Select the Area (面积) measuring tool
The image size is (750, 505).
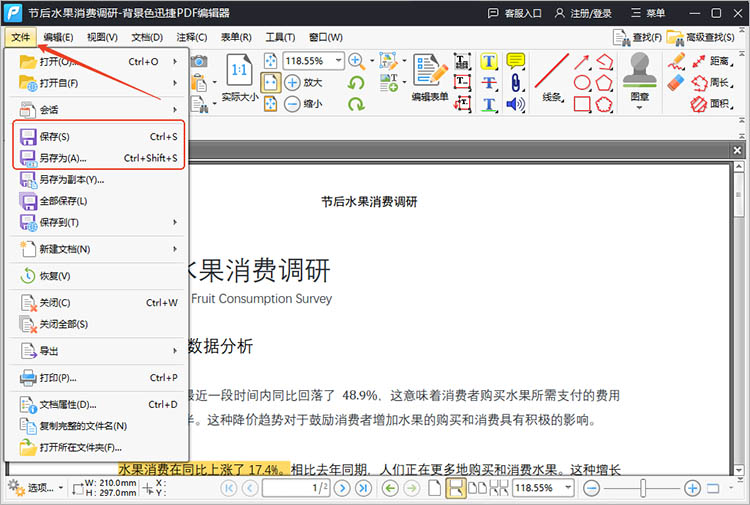[712, 103]
